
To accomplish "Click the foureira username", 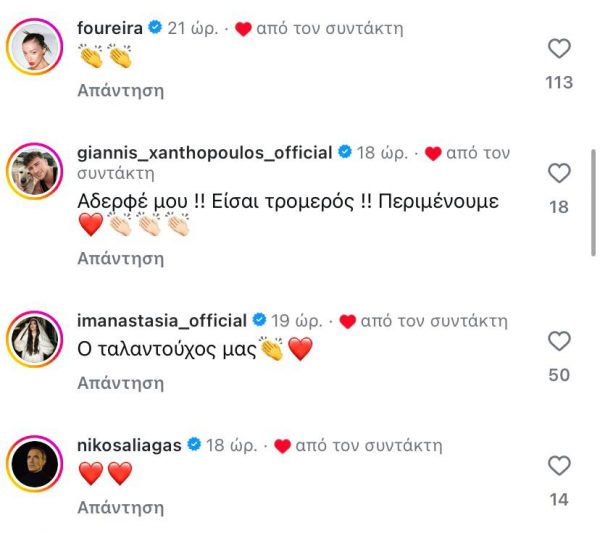I will (110, 28).
